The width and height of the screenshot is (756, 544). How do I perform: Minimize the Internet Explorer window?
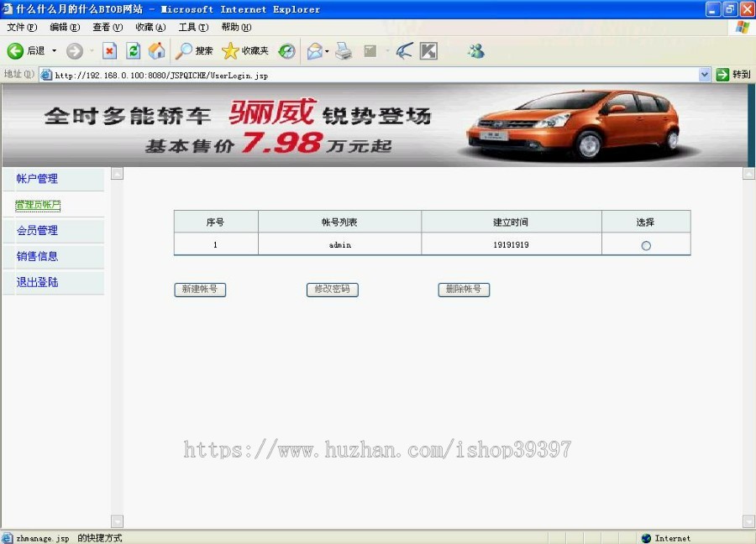pos(713,9)
